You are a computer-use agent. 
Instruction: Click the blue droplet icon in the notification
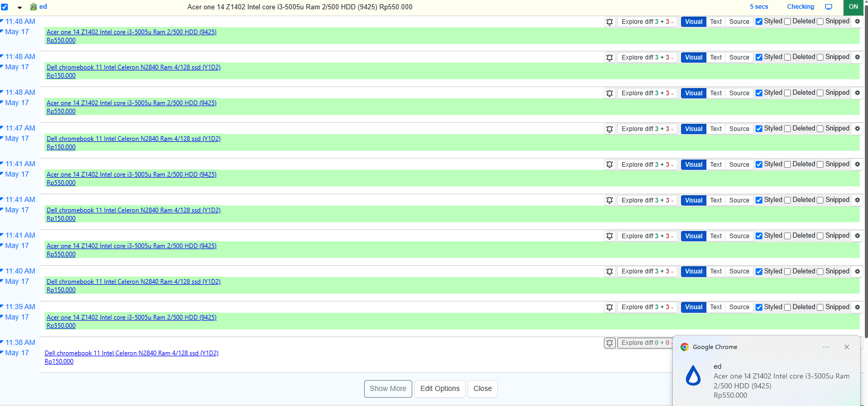pos(693,375)
